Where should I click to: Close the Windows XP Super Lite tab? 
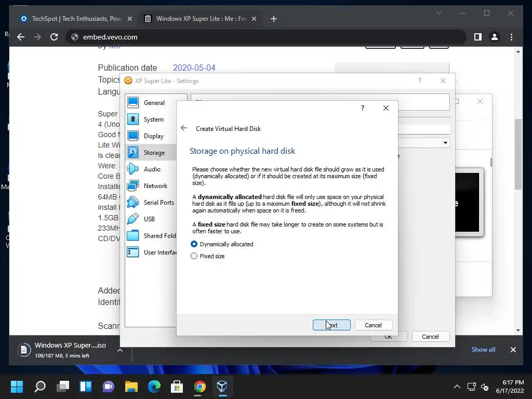pyautogui.click(x=254, y=19)
